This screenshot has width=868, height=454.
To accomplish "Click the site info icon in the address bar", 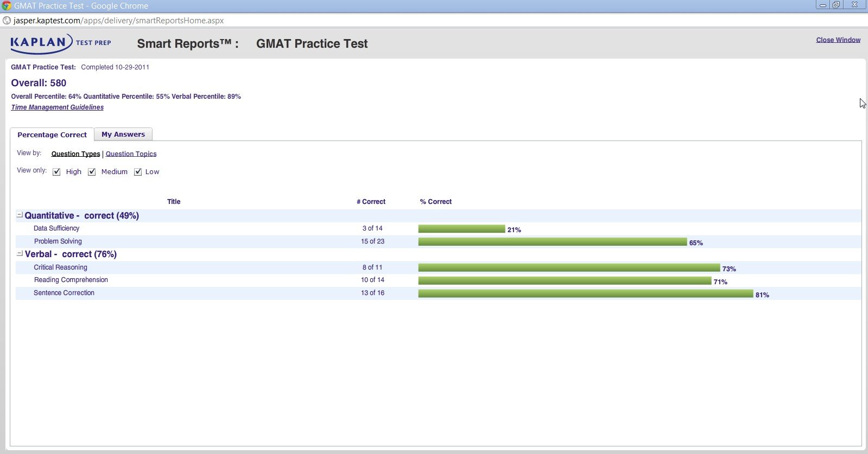I will tap(7, 21).
